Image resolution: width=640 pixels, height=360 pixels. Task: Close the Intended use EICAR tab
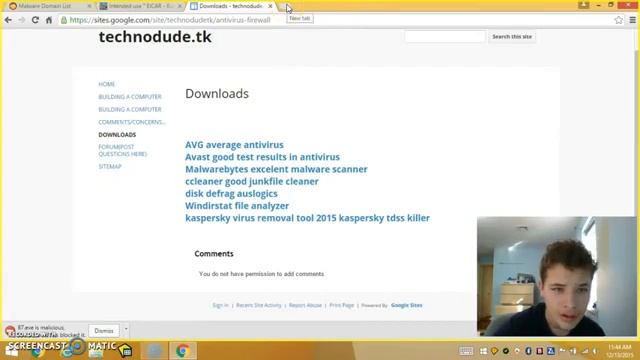(x=180, y=6)
